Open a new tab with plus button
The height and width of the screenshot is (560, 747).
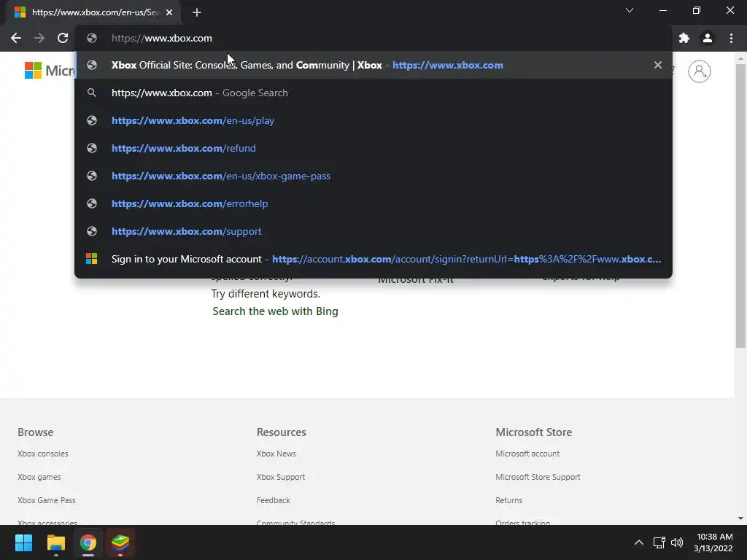click(197, 12)
